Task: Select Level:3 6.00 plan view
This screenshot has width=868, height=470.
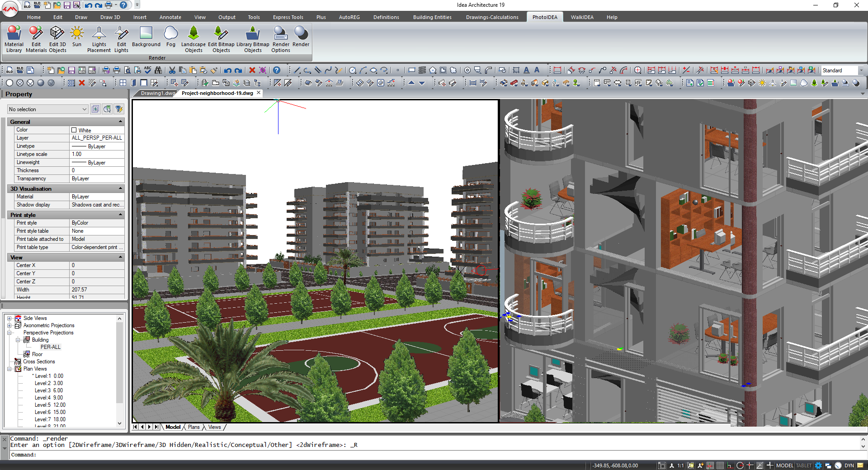Action: (49, 390)
